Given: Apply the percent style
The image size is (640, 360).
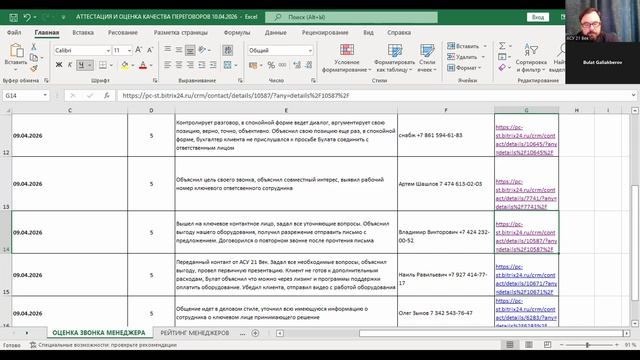Looking at the screenshot, I should click(x=271, y=65).
